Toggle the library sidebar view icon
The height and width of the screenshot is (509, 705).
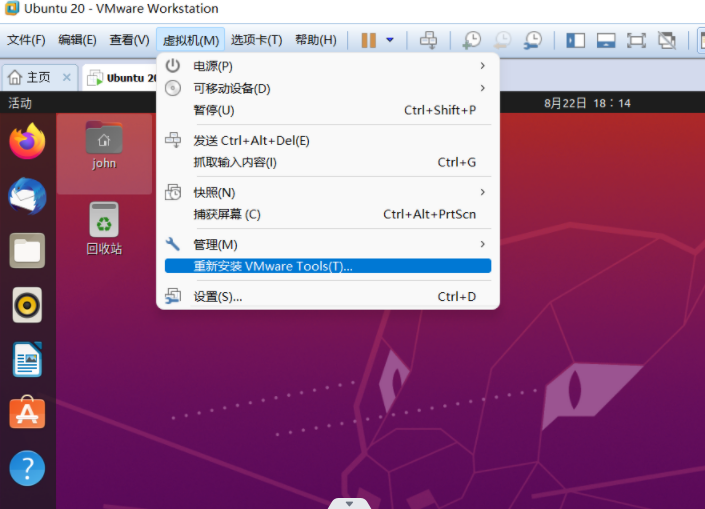(575, 40)
